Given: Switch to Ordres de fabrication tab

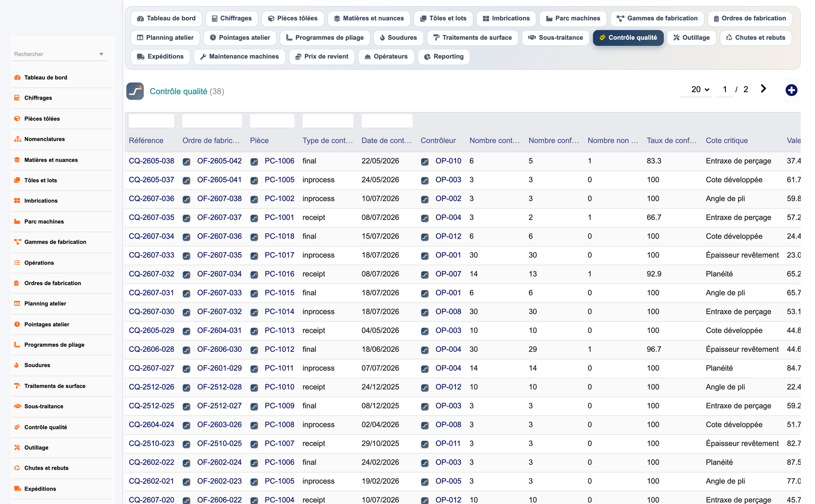Looking at the screenshot, I should (750, 18).
